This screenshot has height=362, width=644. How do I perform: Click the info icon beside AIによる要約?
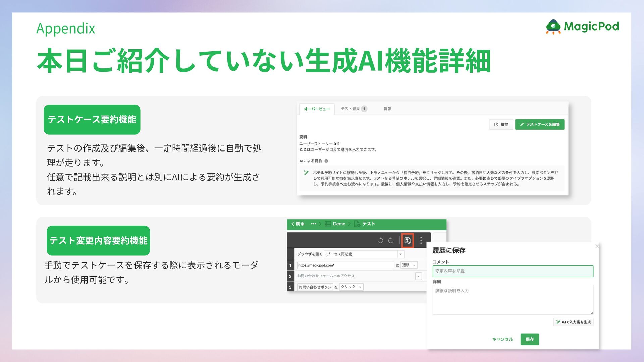point(326,161)
